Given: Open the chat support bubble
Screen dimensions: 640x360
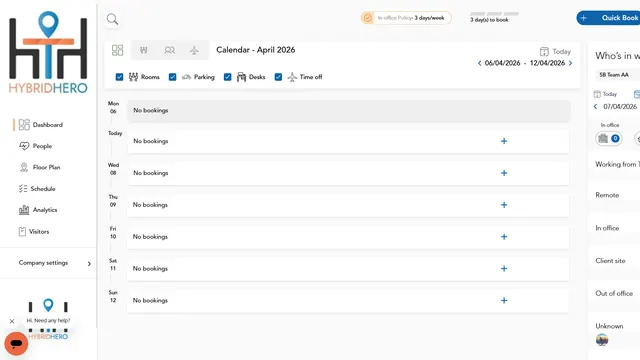Looking at the screenshot, I should (16, 344).
